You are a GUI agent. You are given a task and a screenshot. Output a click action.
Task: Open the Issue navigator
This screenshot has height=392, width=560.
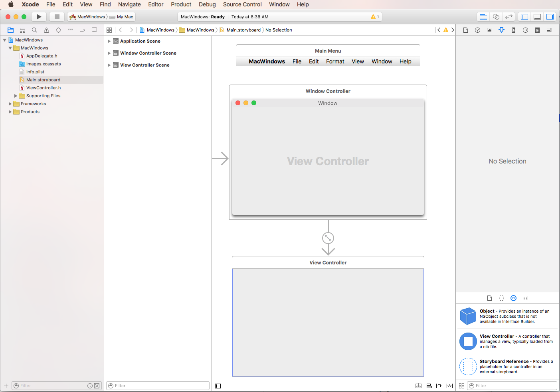coord(46,30)
